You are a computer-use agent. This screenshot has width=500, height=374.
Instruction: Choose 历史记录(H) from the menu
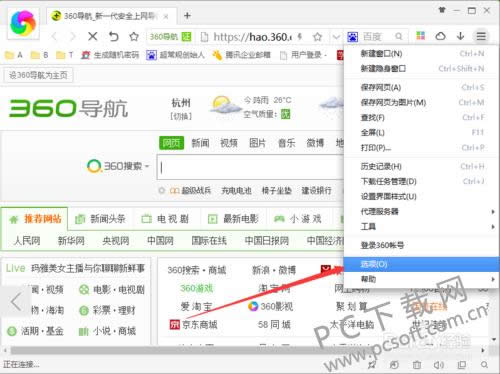point(422,166)
